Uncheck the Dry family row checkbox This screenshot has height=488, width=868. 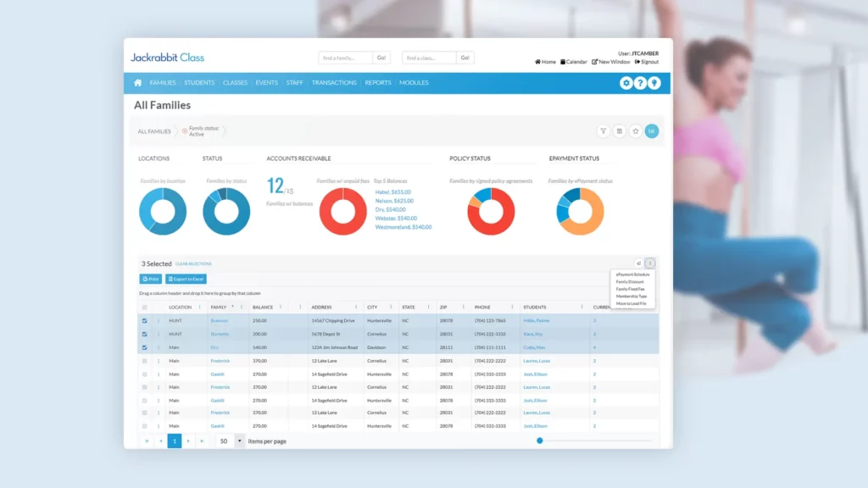pos(145,347)
